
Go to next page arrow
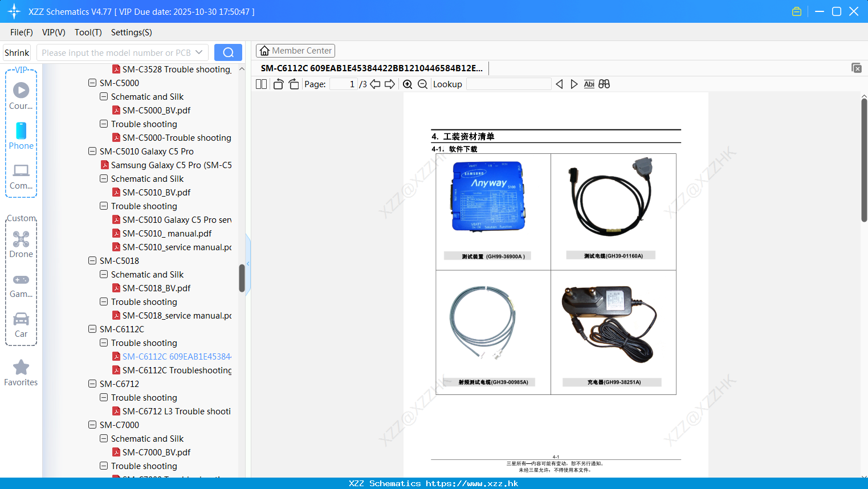[x=390, y=84]
